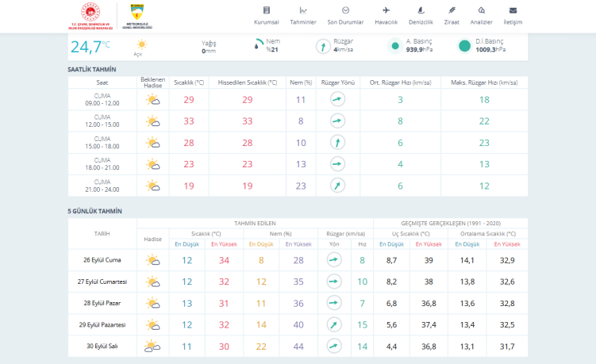Image resolution: width=596 pixels, height=364 pixels.
Task: Click the Ort. Rüzgar Hızı column header
Action: pos(400,82)
